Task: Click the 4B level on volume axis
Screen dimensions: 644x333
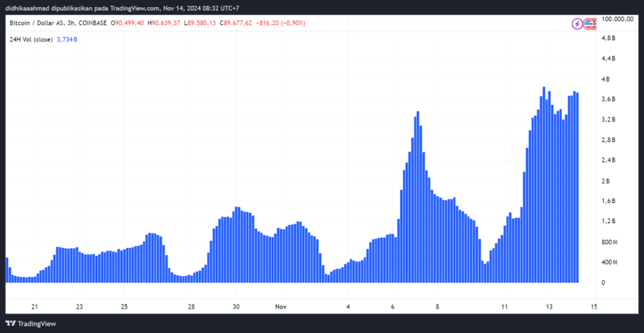Action: [605, 79]
